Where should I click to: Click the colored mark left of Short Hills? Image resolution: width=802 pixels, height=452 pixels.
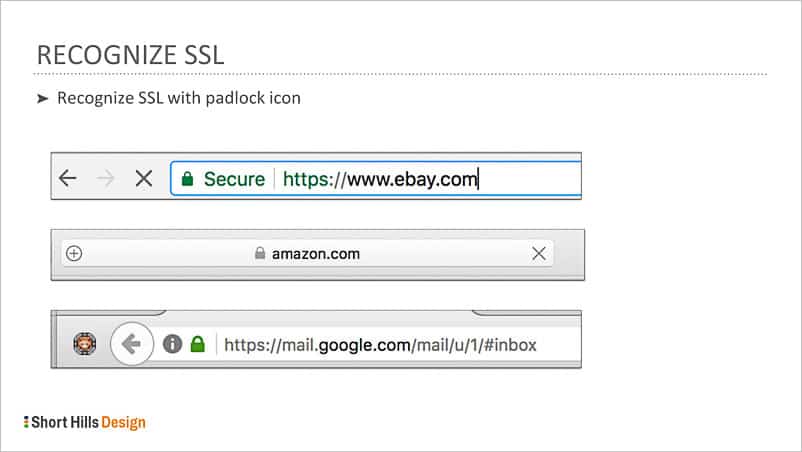[x=26, y=422]
